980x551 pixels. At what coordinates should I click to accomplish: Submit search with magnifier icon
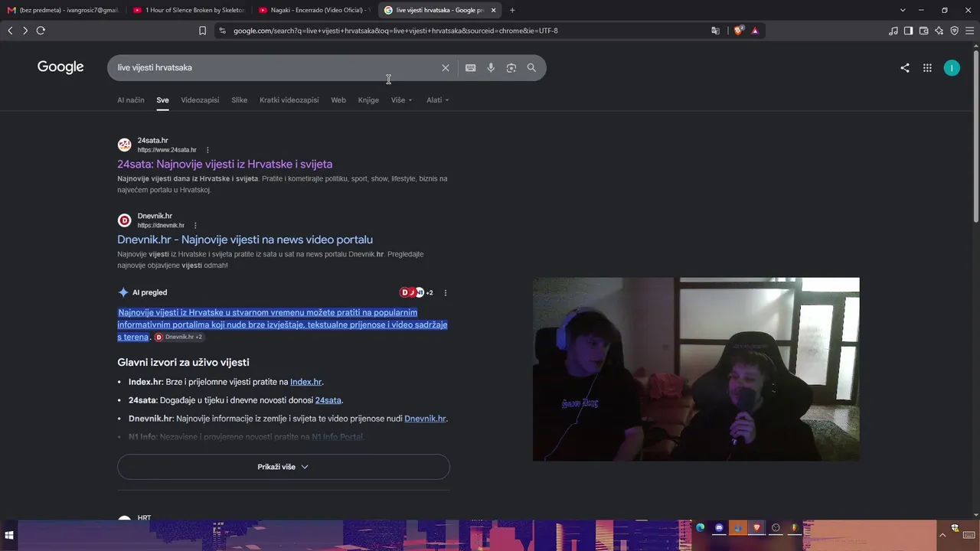coord(531,67)
